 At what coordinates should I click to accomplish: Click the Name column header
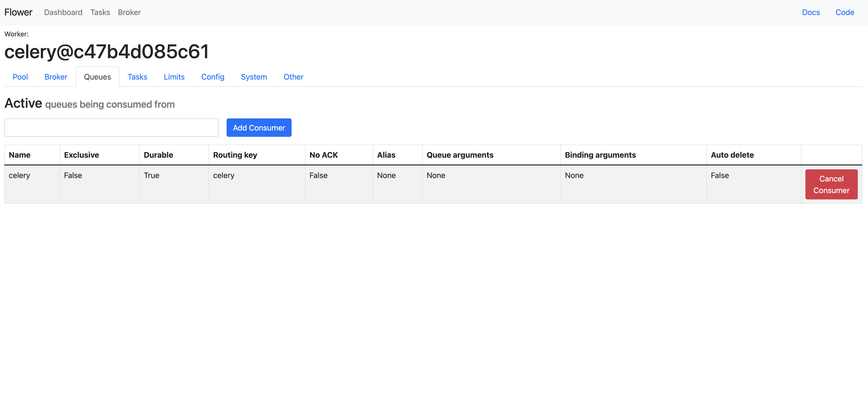click(20, 155)
